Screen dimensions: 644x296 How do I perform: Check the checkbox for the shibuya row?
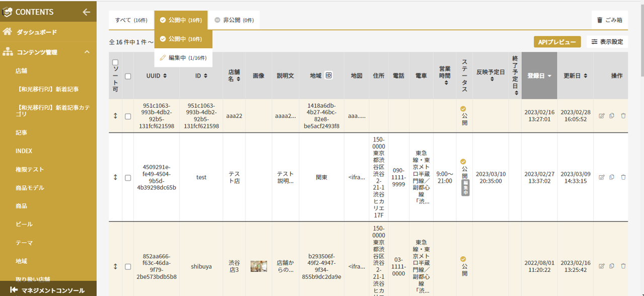pyautogui.click(x=128, y=267)
